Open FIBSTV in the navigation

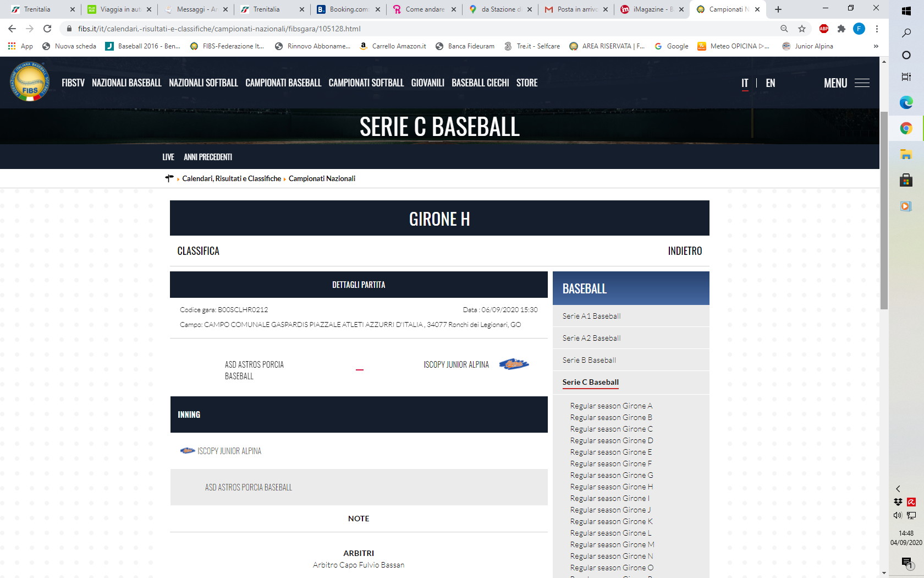coord(73,83)
